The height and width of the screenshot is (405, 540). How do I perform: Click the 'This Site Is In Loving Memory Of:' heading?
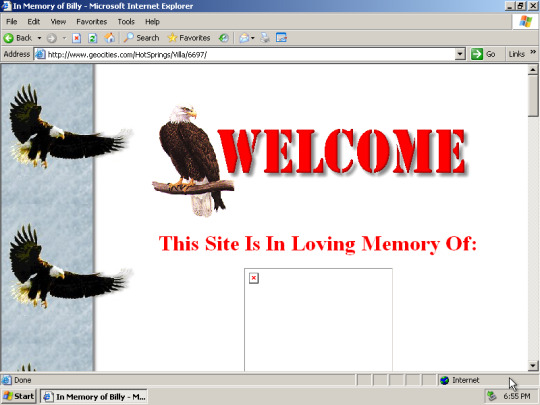[318, 244]
